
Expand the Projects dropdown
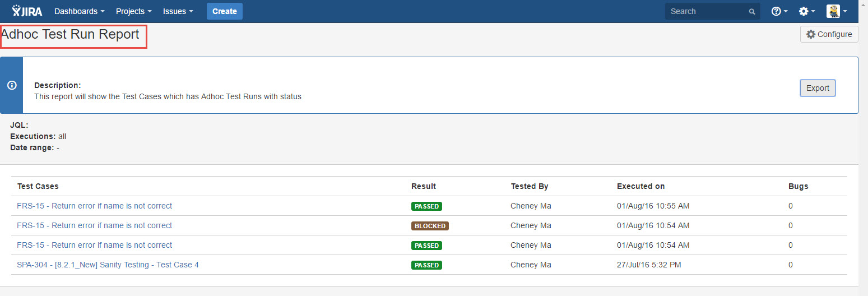pos(133,11)
